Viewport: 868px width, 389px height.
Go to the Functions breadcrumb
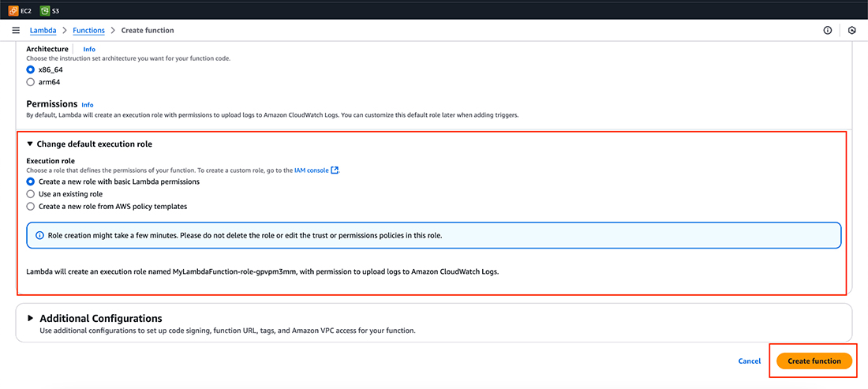(x=88, y=31)
